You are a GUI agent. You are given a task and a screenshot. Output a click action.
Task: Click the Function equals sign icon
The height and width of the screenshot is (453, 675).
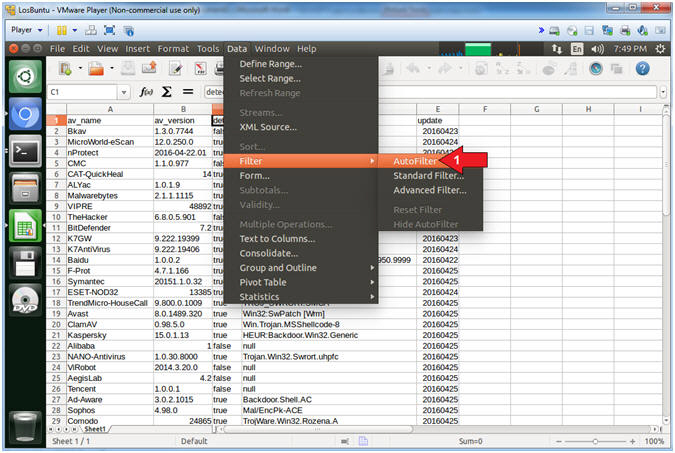pos(188,92)
